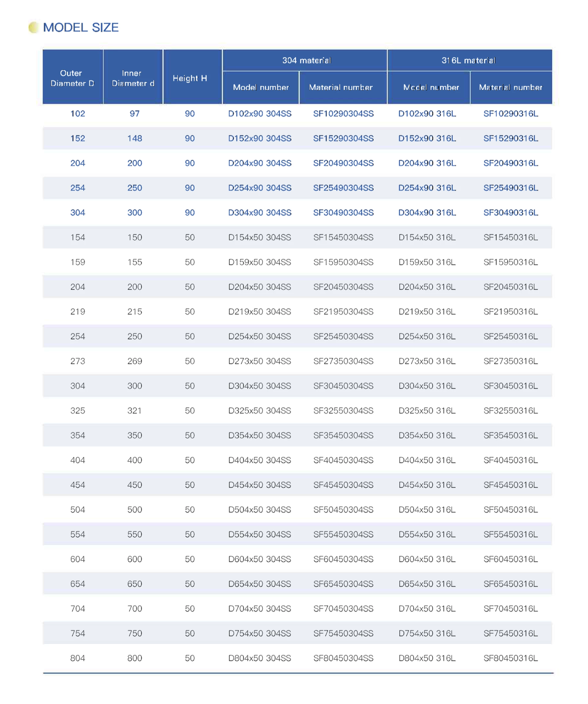The width and height of the screenshot is (588, 704).
Task: Click the Height H column header
Action: coord(190,78)
